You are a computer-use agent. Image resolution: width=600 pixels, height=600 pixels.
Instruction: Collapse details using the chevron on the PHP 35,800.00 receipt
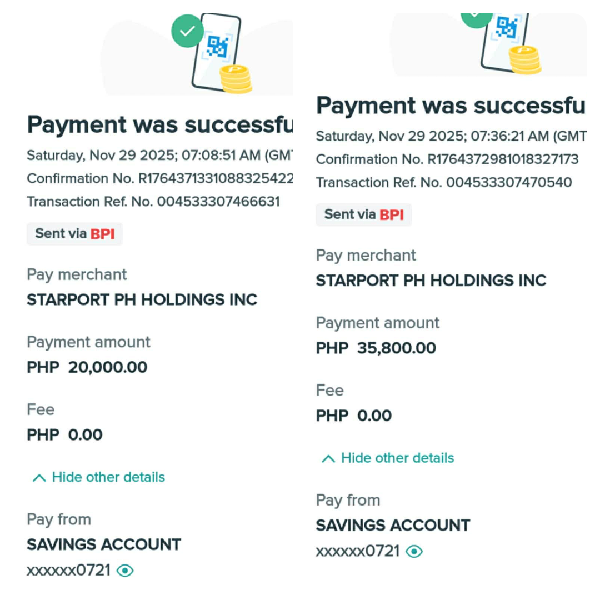(328, 459)
